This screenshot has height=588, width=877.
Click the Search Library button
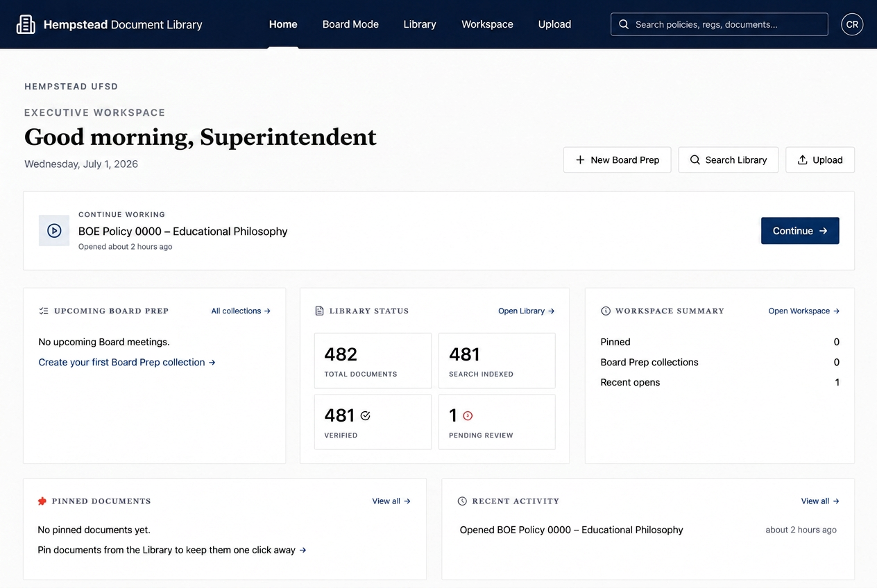coord(728,159)
